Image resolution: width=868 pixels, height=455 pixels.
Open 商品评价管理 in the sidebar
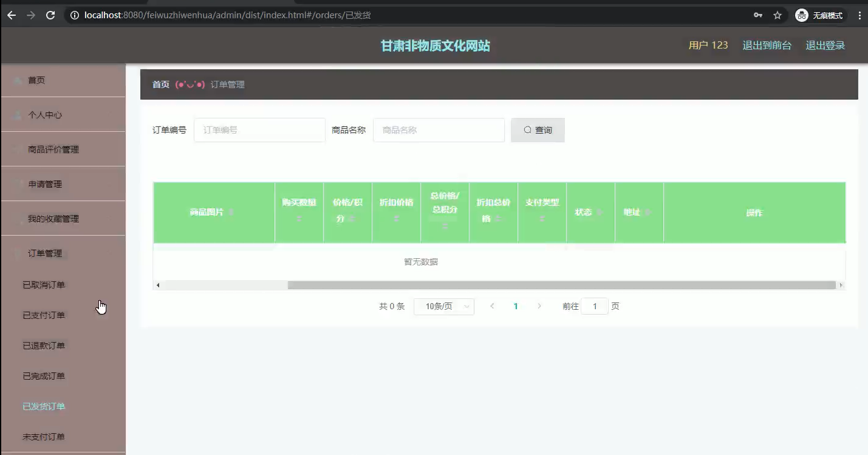[63, 149]
